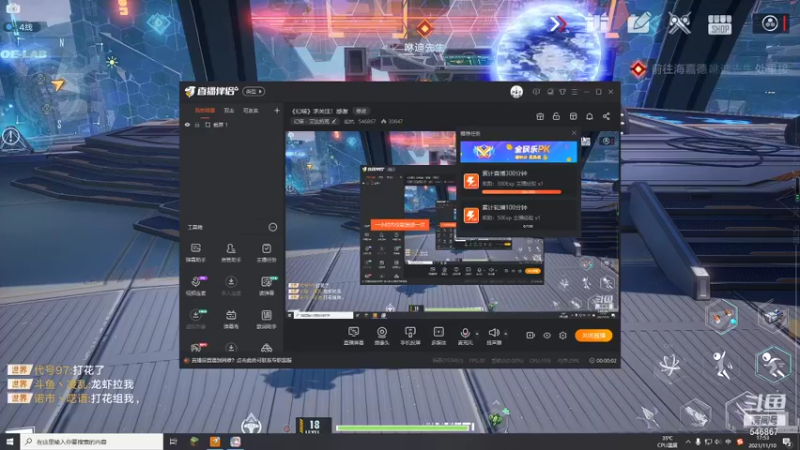This screenshot has width=800, height=450.
Task: Collapse the toolbox with the circle button
Action: [x=272, y=227]
